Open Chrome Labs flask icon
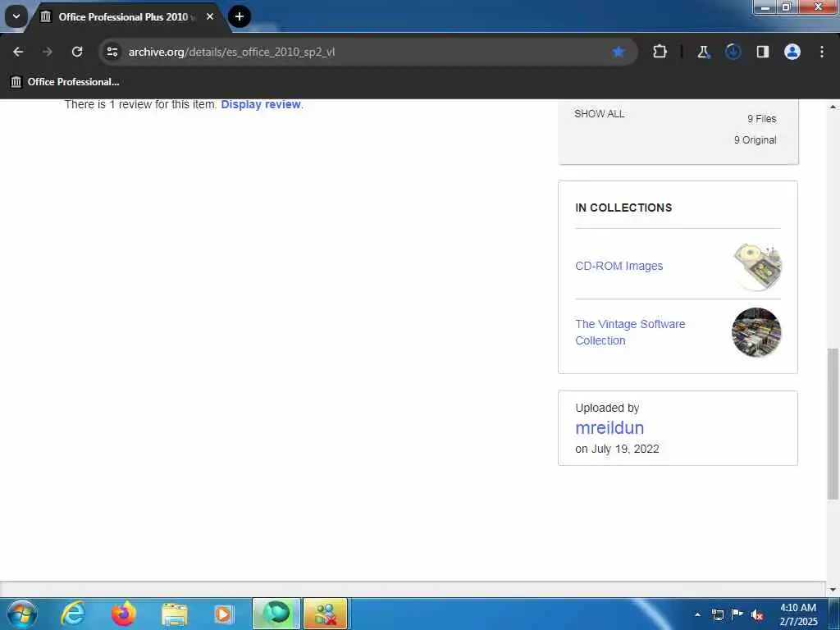840x630 pixels. (x=703, y=52)
